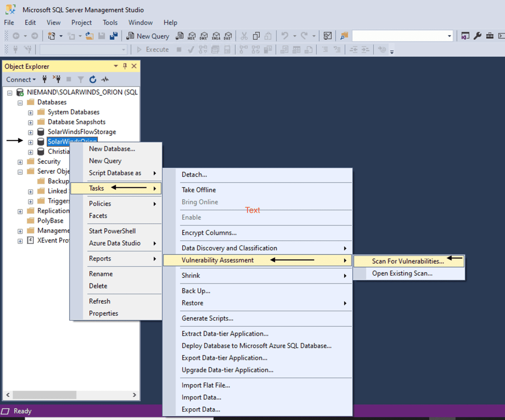Click the Activity Monitor pulse icon

(105, 80)
